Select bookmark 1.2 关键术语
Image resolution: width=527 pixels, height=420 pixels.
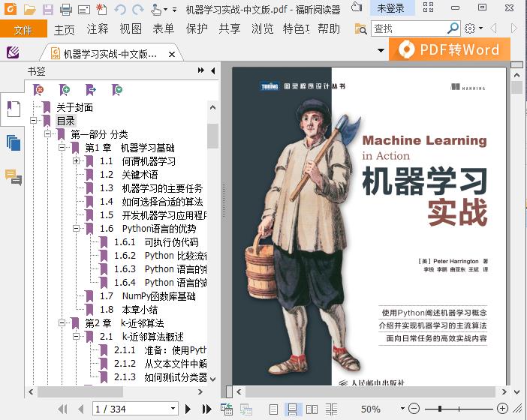click(x=128, y=175)
